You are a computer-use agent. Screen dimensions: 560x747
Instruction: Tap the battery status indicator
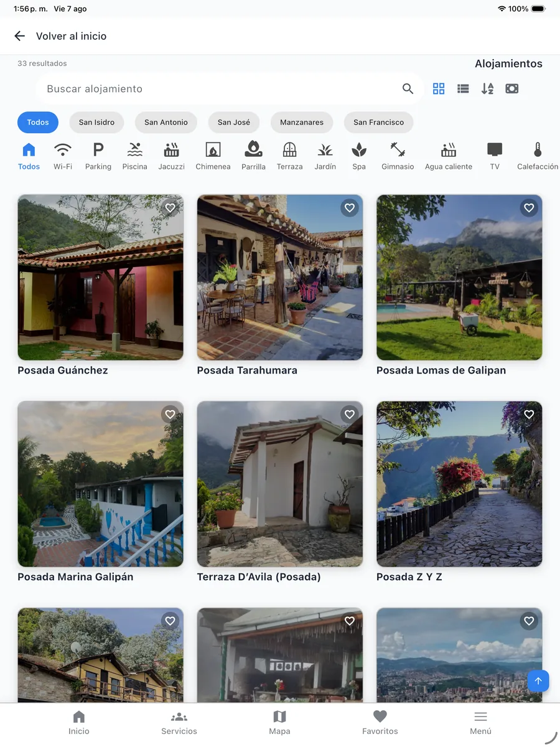click(x=539, y=9)
